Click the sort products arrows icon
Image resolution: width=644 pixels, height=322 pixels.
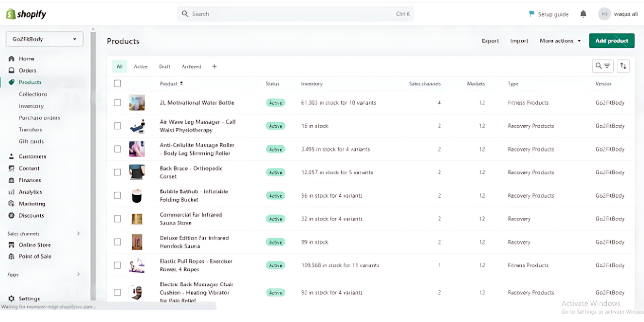[x=623, y=66]
